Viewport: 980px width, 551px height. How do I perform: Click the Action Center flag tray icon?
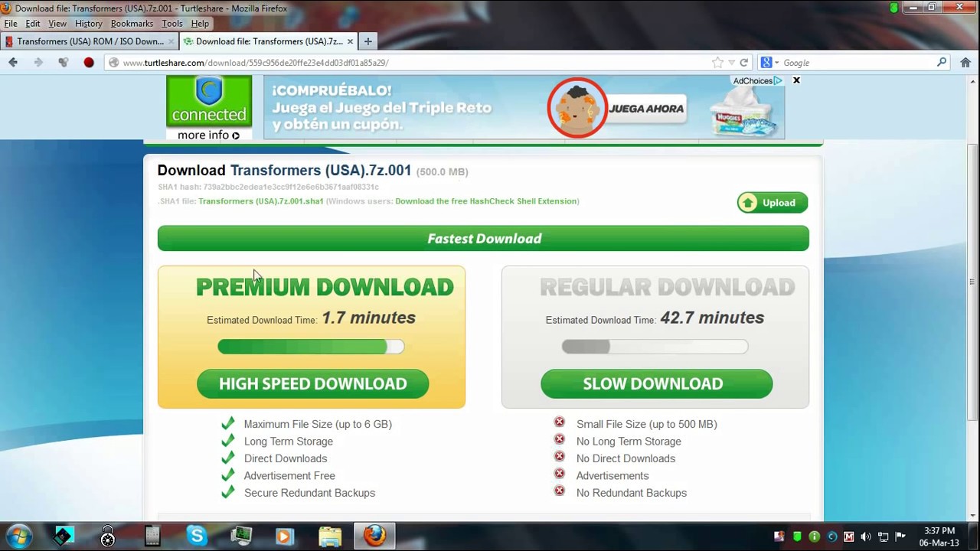coord(900,537)
